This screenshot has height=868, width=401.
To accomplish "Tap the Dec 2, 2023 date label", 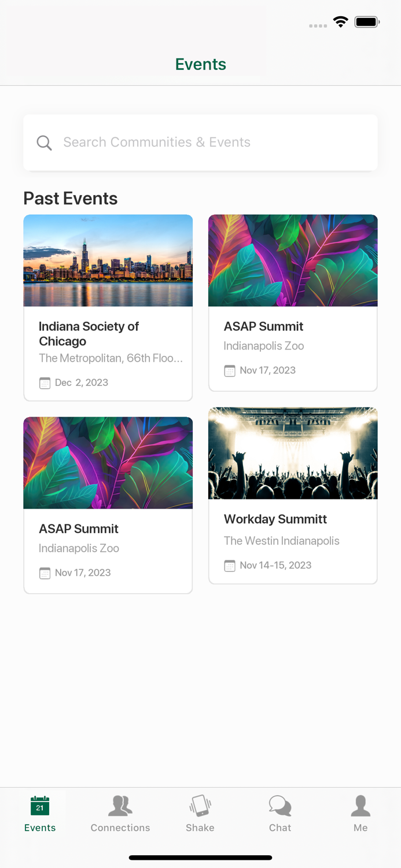I will pyautogui.click(x=82, y=382).
